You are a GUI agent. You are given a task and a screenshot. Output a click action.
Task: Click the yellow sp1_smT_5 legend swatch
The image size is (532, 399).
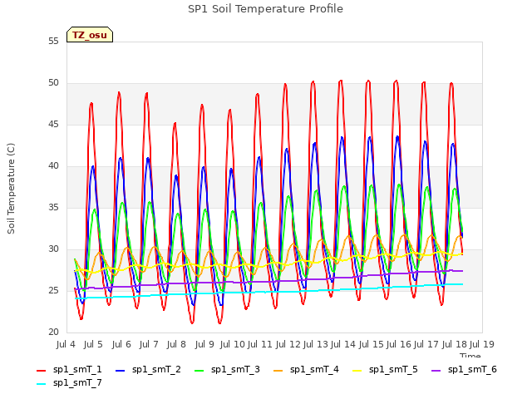tap(357, 371)
